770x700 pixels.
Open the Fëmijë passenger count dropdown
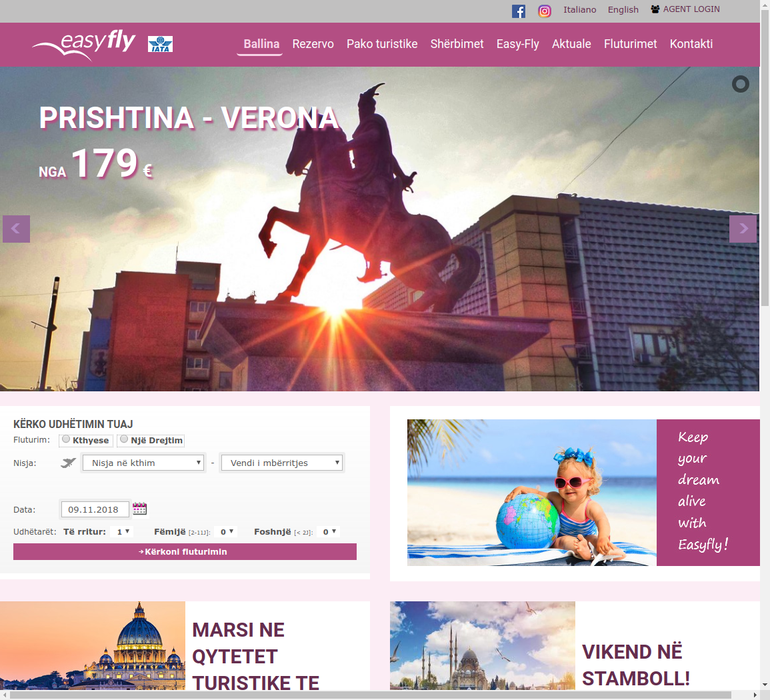226,531
